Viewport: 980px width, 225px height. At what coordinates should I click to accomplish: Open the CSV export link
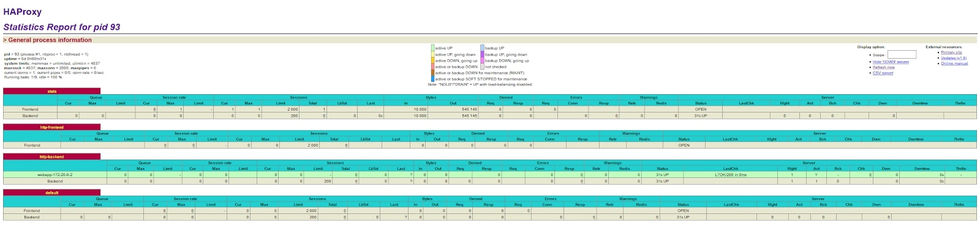coord(883,73)
